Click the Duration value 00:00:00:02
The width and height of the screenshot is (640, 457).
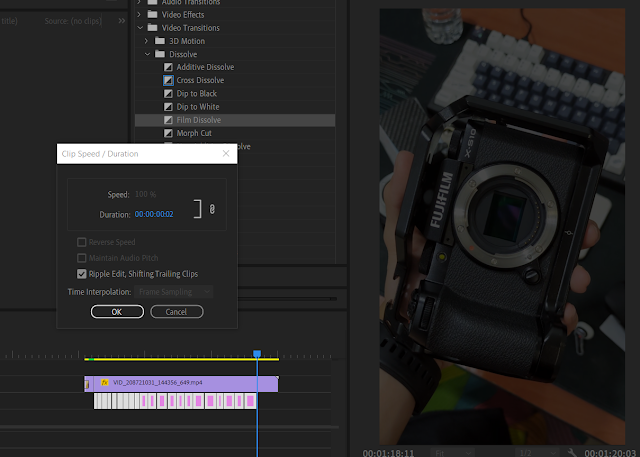[x=154, y=214]
